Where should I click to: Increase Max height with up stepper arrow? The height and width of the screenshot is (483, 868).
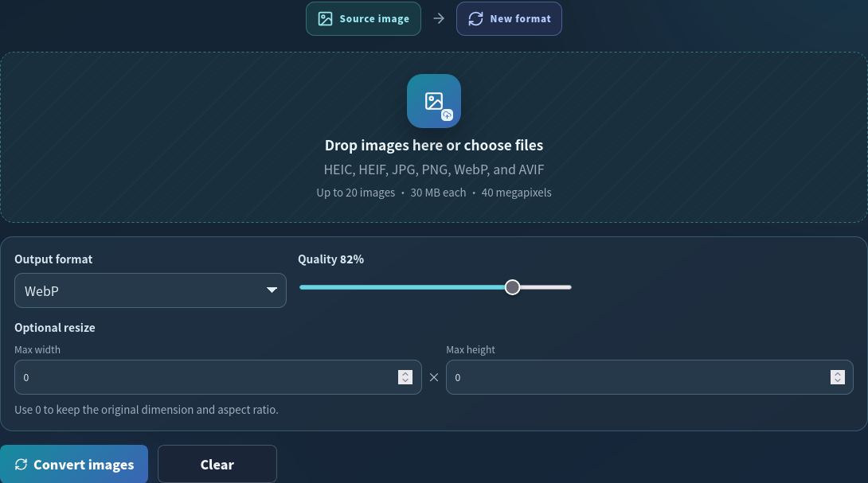click(838, 373)
